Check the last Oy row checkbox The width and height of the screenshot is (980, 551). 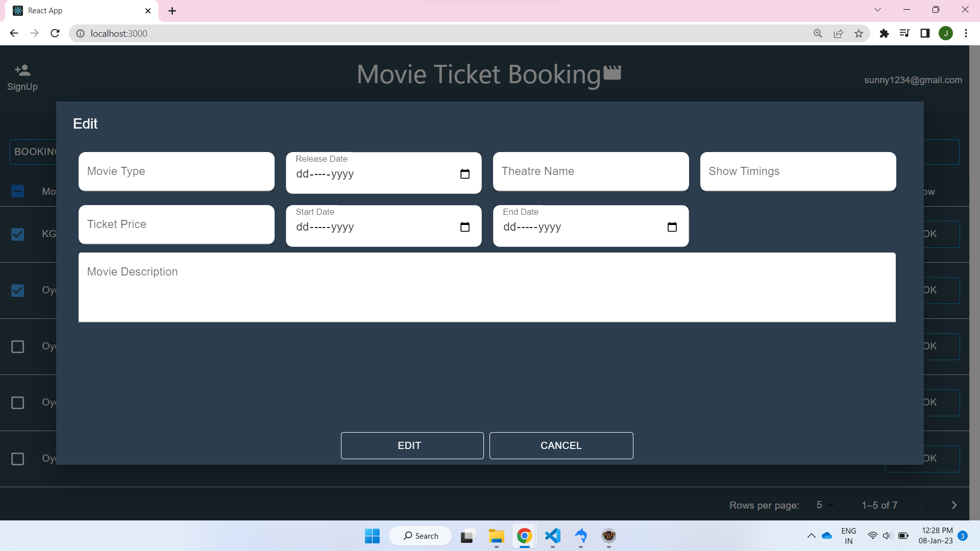tap(17, 459)
